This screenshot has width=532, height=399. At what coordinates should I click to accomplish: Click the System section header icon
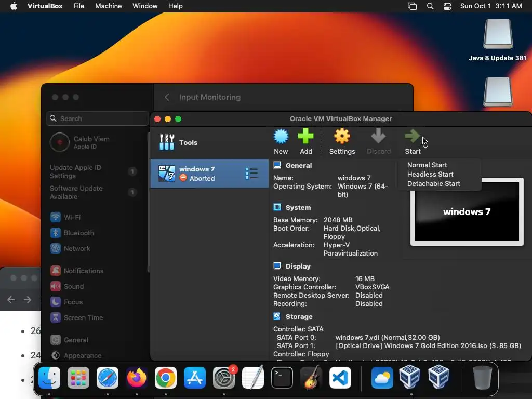click(277, 207)
